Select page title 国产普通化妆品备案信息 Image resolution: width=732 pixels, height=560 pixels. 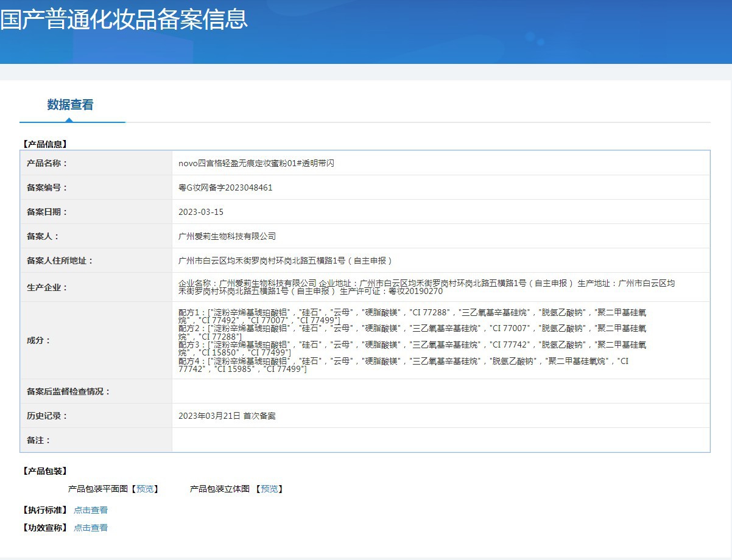124,19
